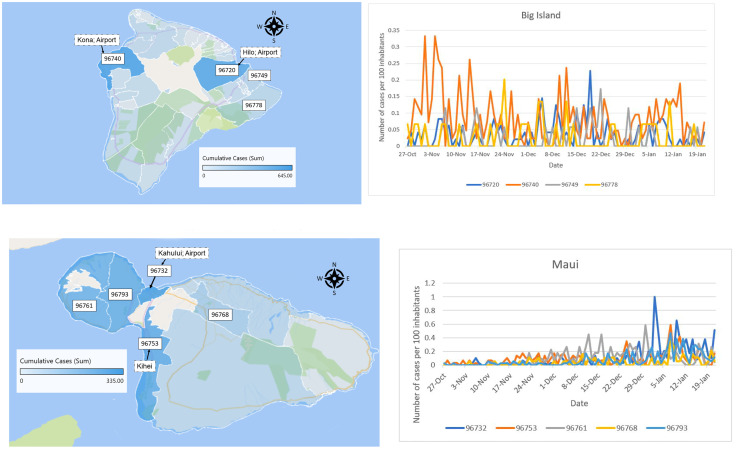Click the 96740 legend entry in the Big Island chart

pos(522,185)
